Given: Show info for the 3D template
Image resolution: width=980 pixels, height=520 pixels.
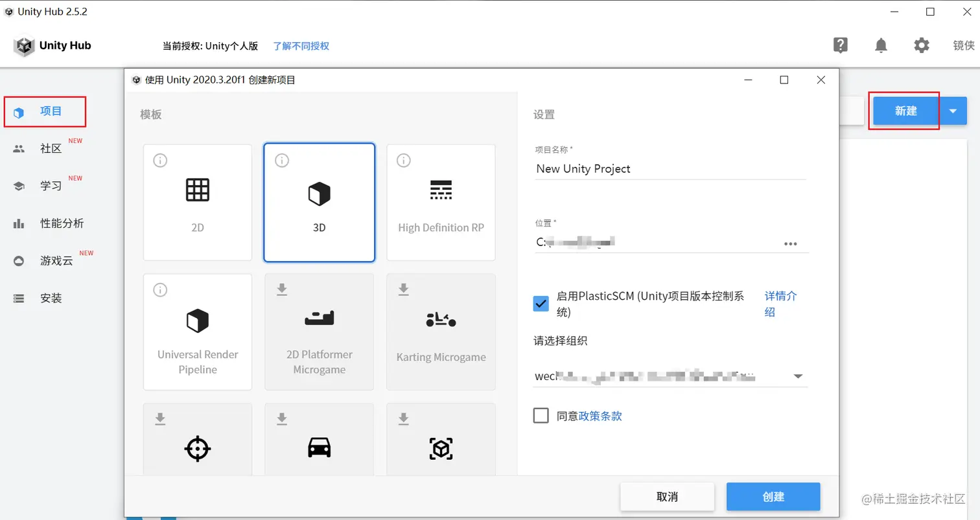Looking at the screenshot, I should coord(282,160).
